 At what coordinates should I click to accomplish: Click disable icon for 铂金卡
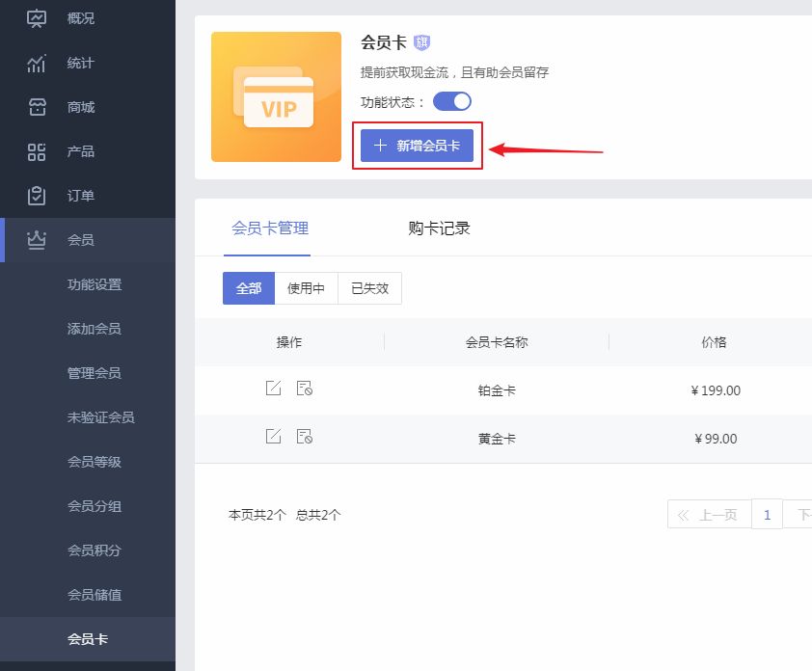pos(305,389)
